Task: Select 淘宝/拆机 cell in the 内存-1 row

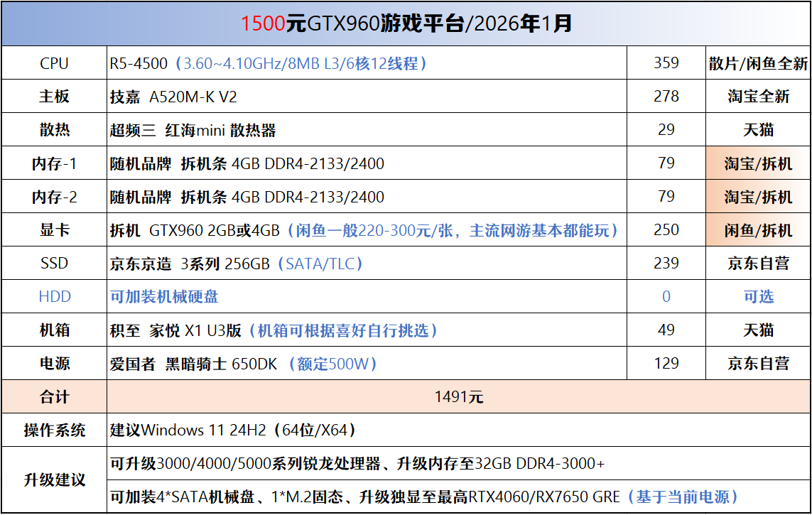Action: (758, 163)
